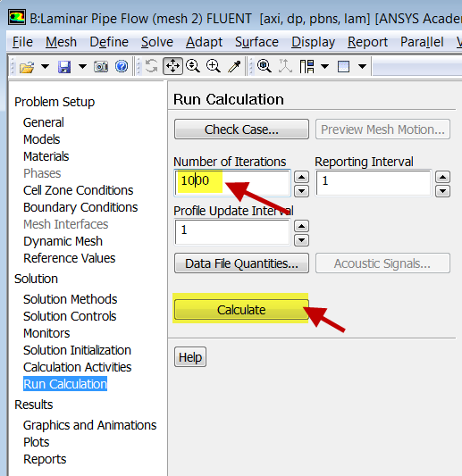This screenshot has height=476, width=462.
Task: Click the Calculate button
Action: [x=241, y=310]
